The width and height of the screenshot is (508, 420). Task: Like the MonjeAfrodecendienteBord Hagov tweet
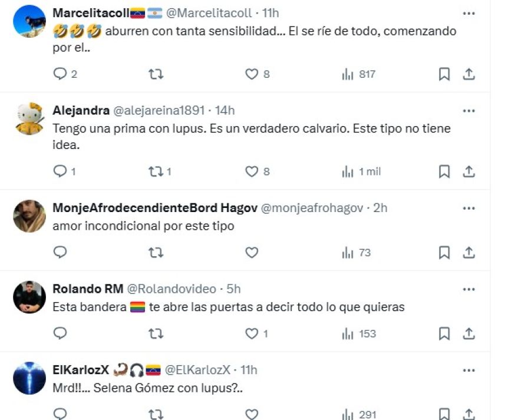coord(252,253)
